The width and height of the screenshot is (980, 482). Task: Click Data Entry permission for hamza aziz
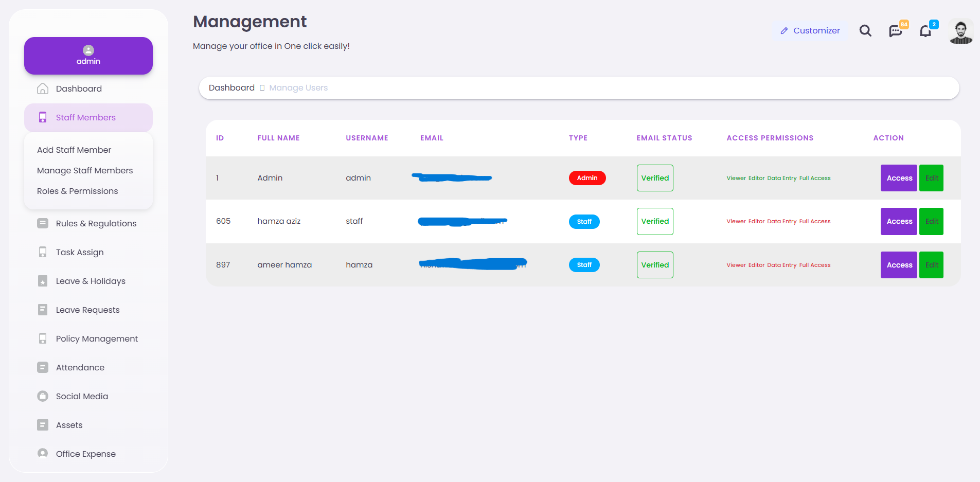[781, 221]
